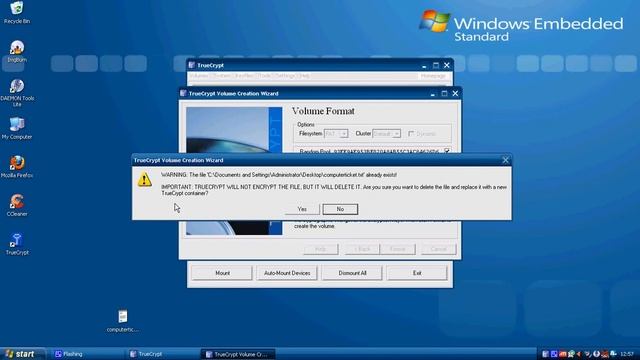Viewport: 640px width, 360px height.
Task: Switch to TrueCrypt Volume Cr... taskbar button
Action: click(238, 354)
